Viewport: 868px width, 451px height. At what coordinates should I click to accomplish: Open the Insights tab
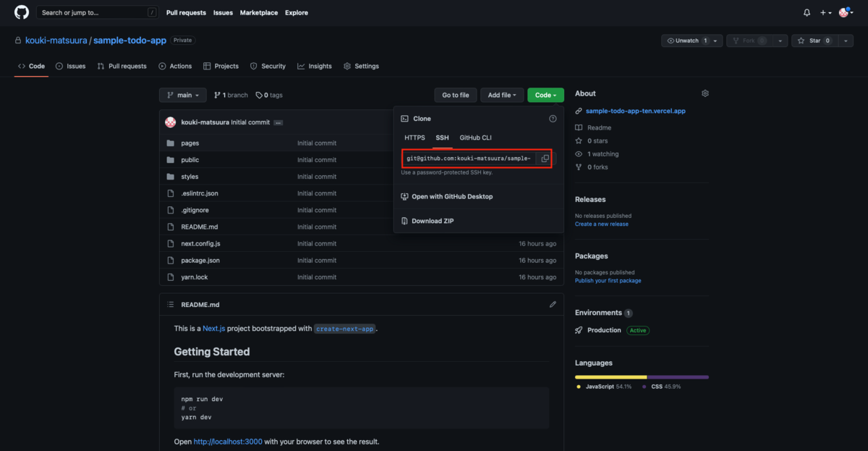(x=315, y=66)
